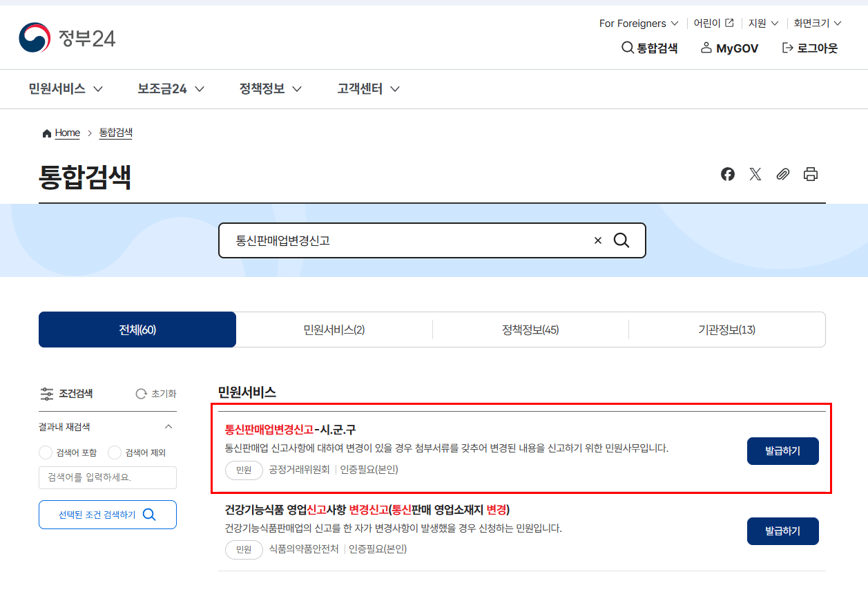This screenshot has height=610, width=868.
Task: Share the page via the X icon
Action: pyautogui.click(x=755, y=174)
